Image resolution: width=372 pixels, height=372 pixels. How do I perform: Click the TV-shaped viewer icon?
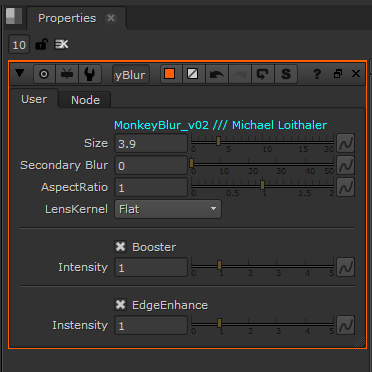tap(67, 74)
